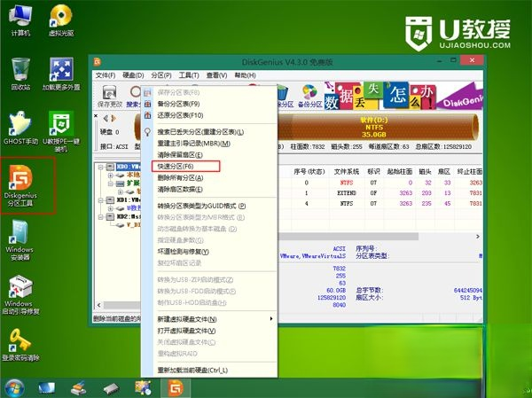Viewport: 532px width, 398px height.
Task: Expand the child node under 扩展分区
Action: point(121,192)
